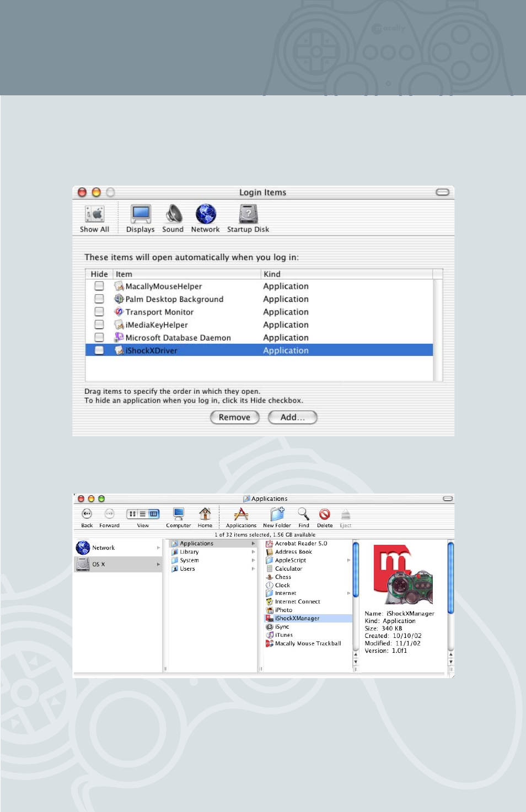Expand the OS X disk arrow
This screenshot has width=526, height=812.
[158, 564]
